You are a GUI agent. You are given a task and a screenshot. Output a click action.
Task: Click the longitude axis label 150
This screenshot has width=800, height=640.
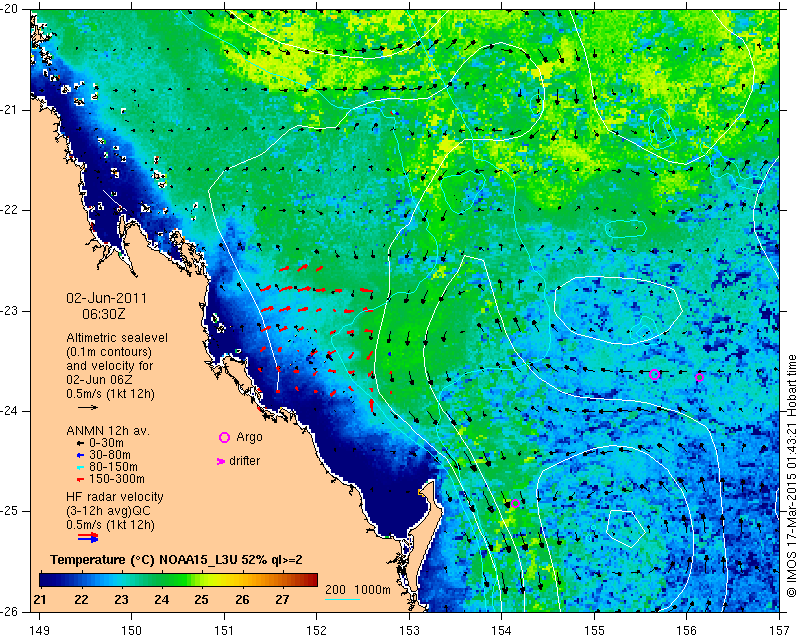point(132,631)
